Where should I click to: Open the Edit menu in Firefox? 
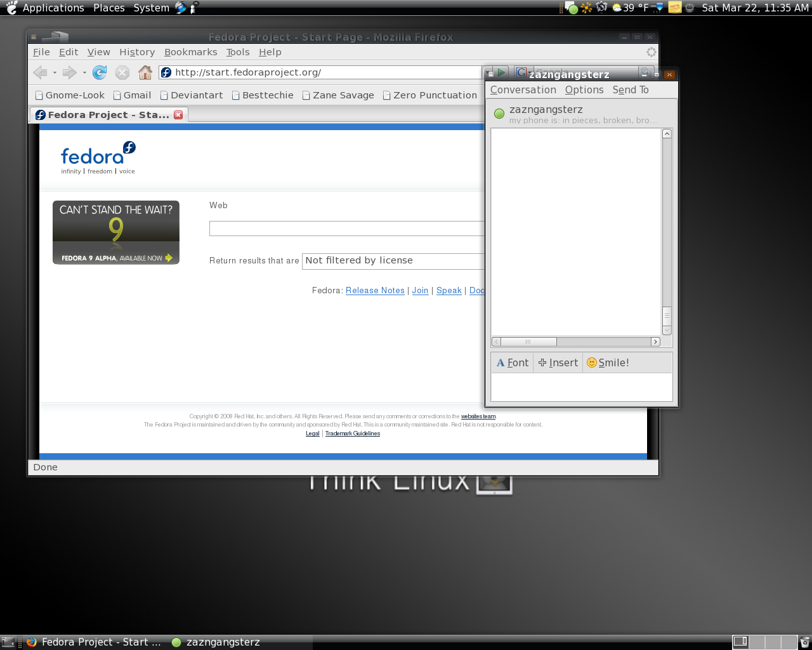pyautogui.click(x=69, y=52)
